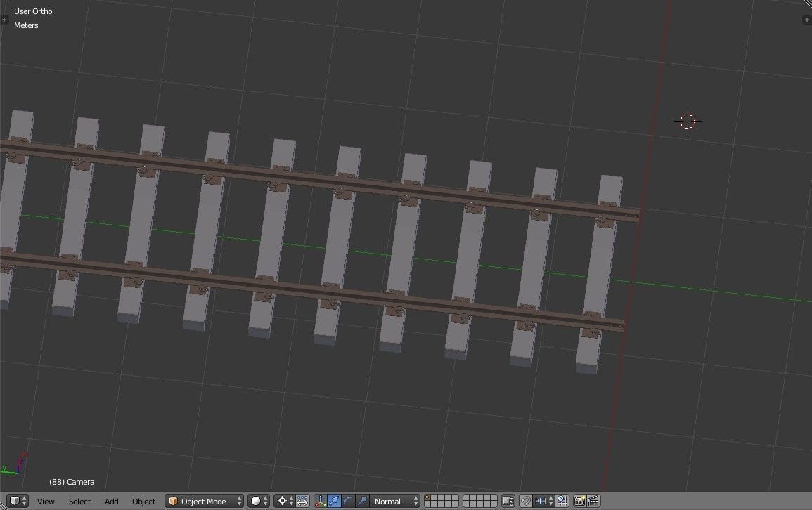Screen dimensions: 812x510
Task: Click the Meters unit label
Action: point(26,25)
